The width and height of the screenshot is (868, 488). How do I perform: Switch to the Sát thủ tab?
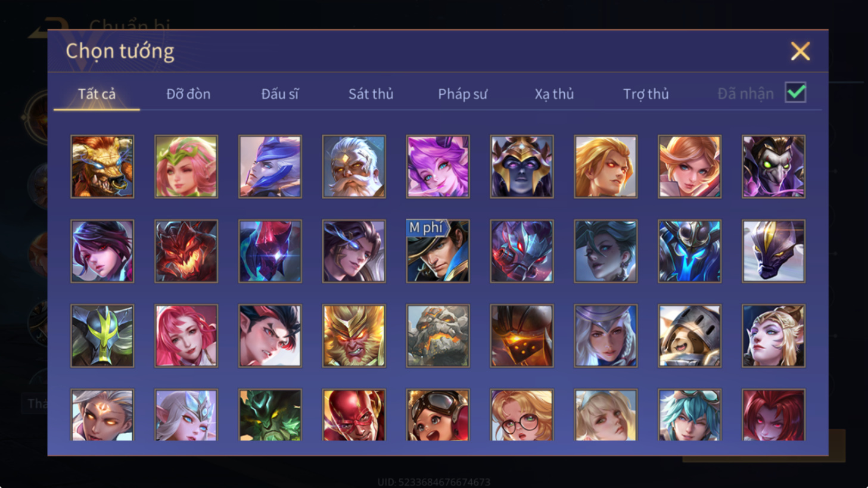371,94
